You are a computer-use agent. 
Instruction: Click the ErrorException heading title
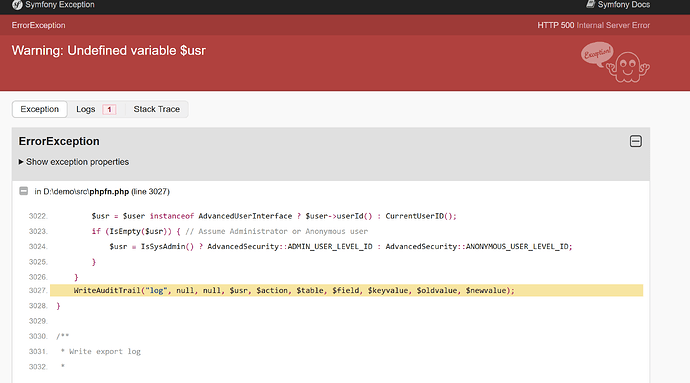point(59,141)
